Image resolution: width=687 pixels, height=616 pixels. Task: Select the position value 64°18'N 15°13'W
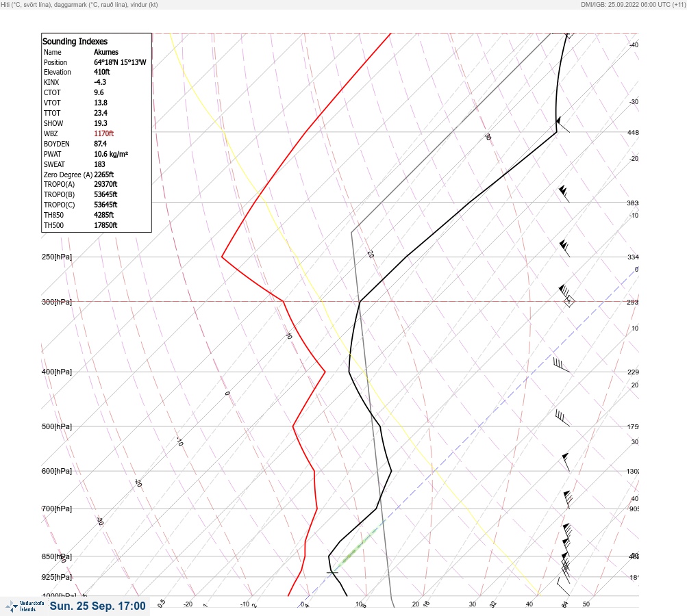click(x=120, y=62)
